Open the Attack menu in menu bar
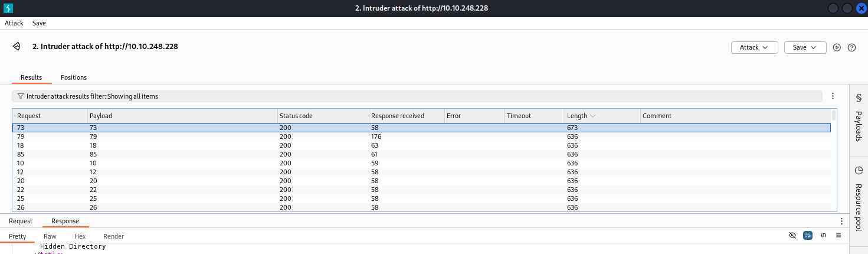Viewport: 868px width, 254px height. point(14,23)
